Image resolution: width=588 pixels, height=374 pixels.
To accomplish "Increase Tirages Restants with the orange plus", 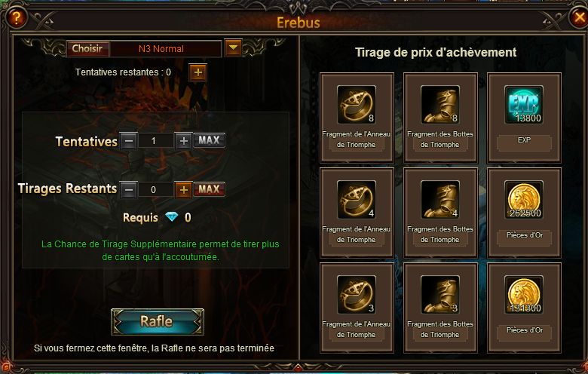I will click(183, 190).
